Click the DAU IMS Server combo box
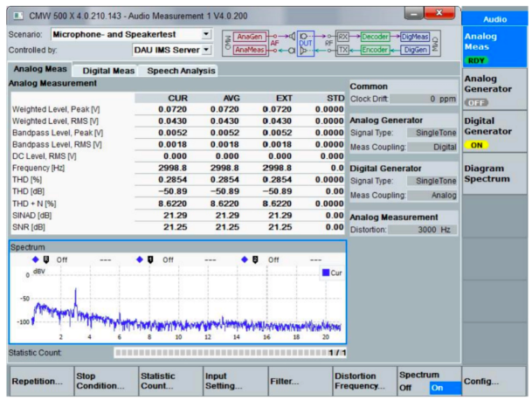Viewport: 532px width, 407px height. click(x=172, y=50)
